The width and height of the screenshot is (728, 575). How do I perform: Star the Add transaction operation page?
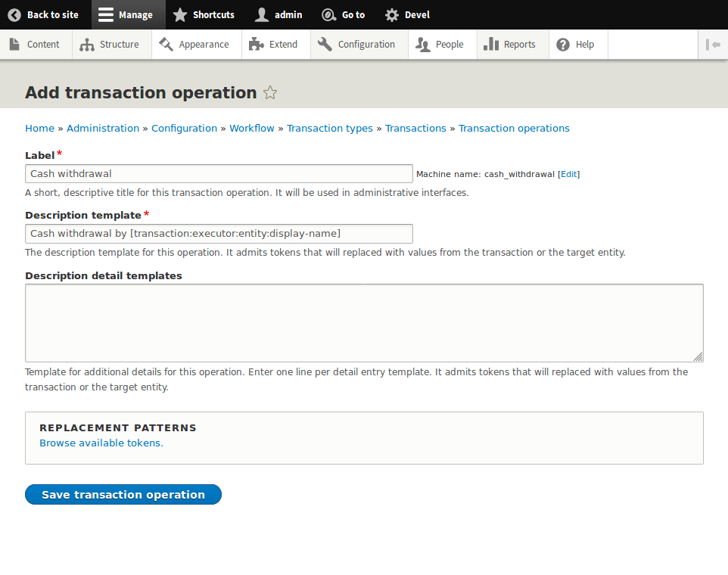point(269,92)
